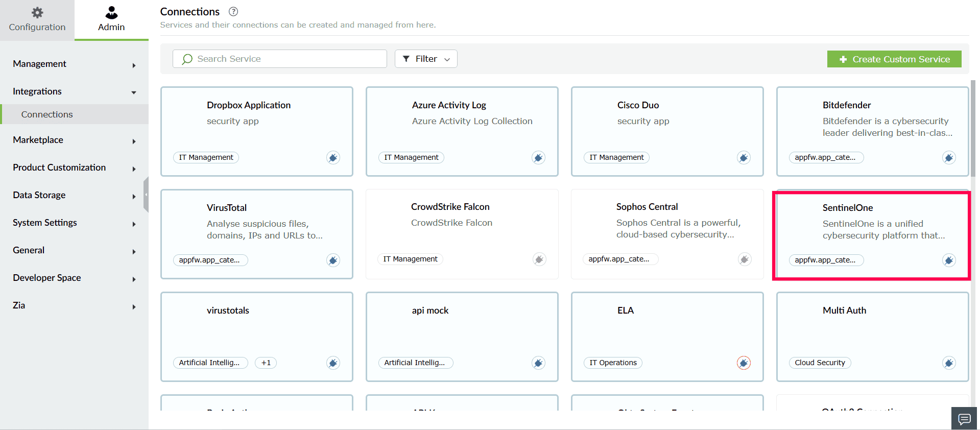This screenshot has width=980, height=430.
Task: Open the Cisco Duo card title
Action: (x=638, y=105)
